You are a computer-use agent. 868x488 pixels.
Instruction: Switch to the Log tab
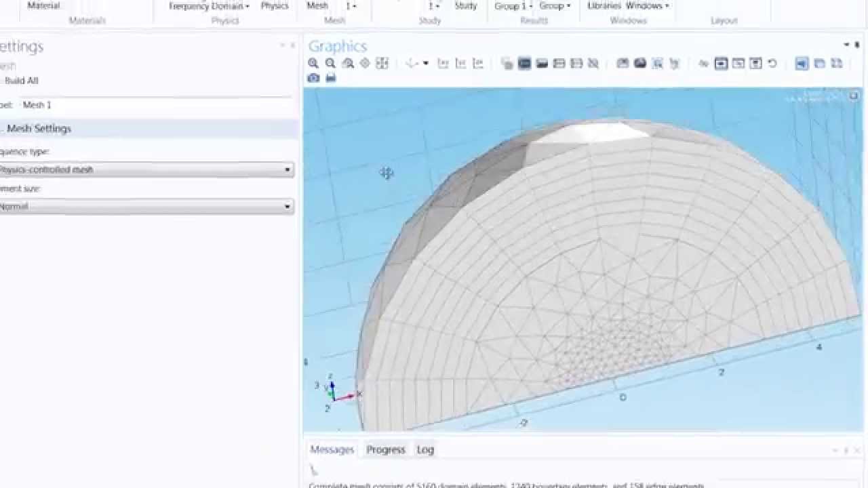(x=425, y=449)
